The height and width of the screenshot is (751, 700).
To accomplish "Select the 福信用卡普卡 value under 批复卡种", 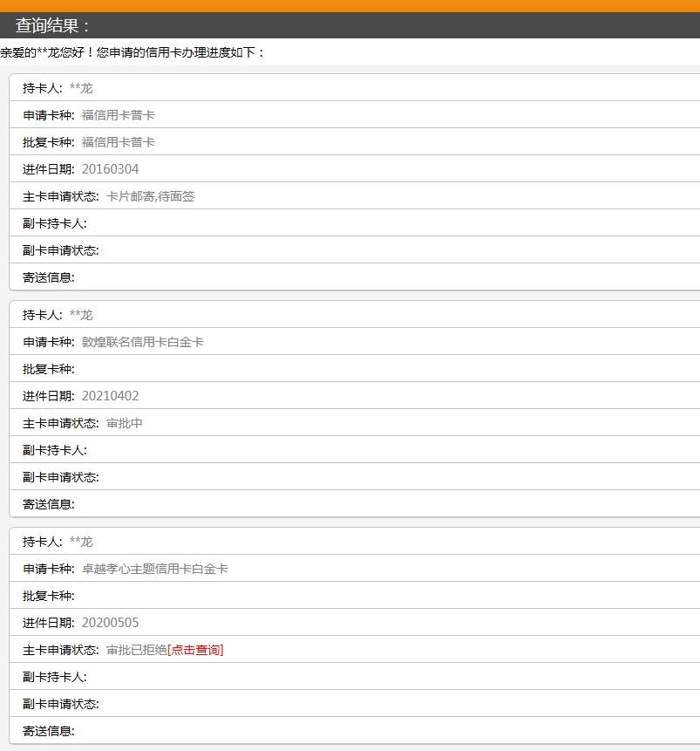I will coord(119,142).
